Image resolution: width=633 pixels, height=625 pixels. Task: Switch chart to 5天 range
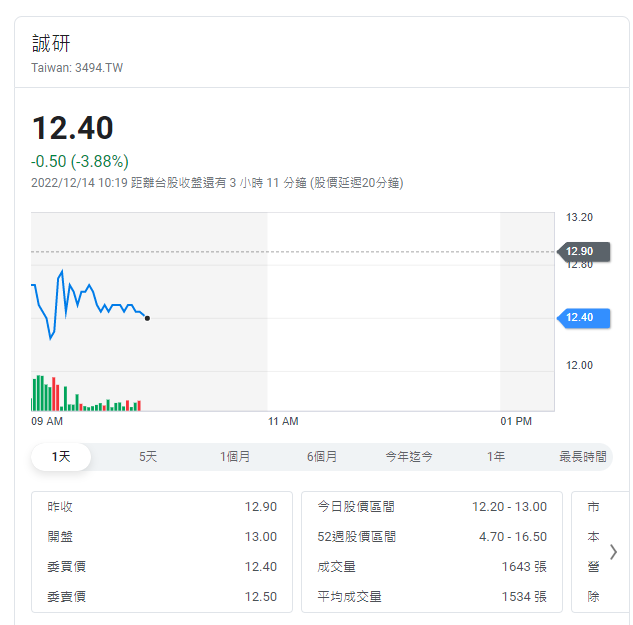(x=148, y=457)
